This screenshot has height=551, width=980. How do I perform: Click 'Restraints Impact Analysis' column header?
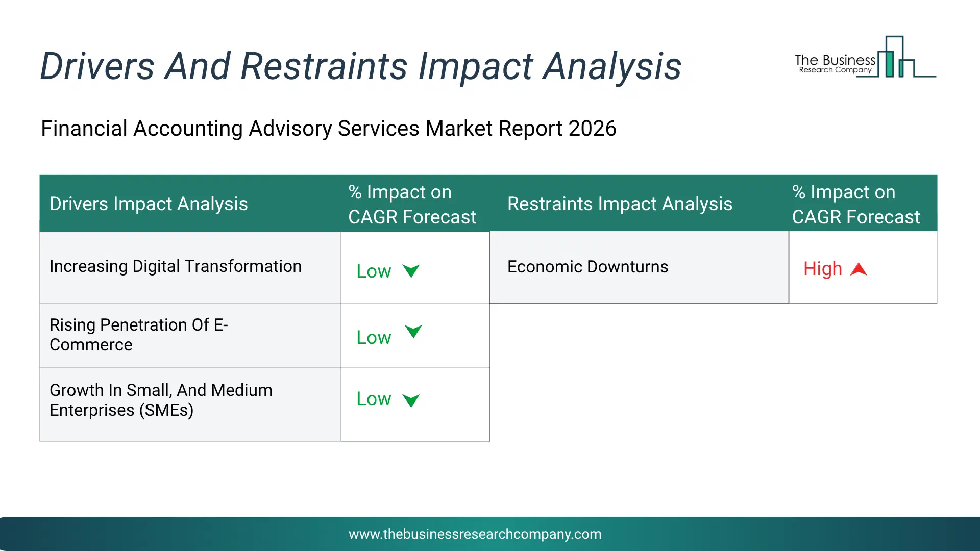[x=620, y=204]
